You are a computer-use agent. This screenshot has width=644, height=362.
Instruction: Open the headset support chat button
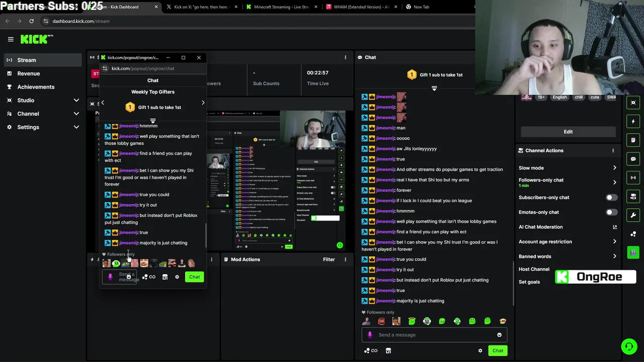pyautogui.click(x=628, y=346)
